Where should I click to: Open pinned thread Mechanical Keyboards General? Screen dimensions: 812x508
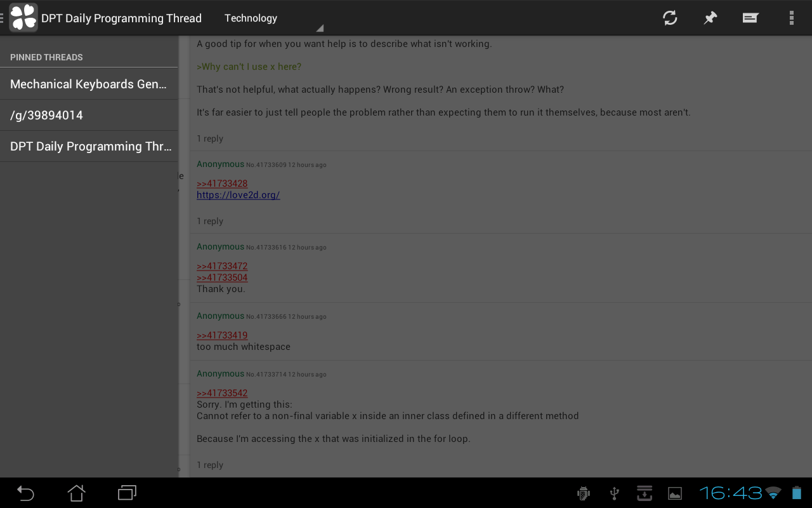[89, 84]
